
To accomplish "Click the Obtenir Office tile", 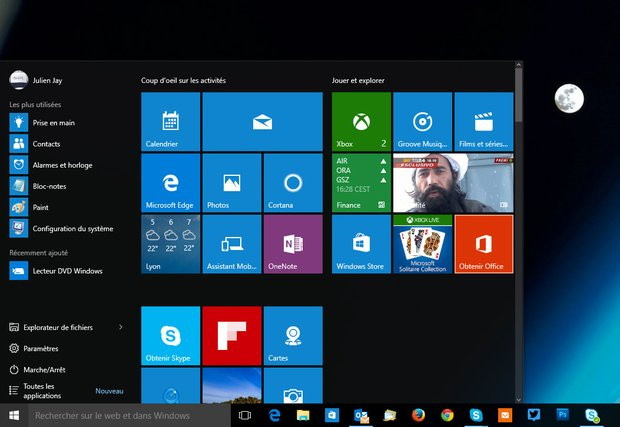I will coord(484,244).
